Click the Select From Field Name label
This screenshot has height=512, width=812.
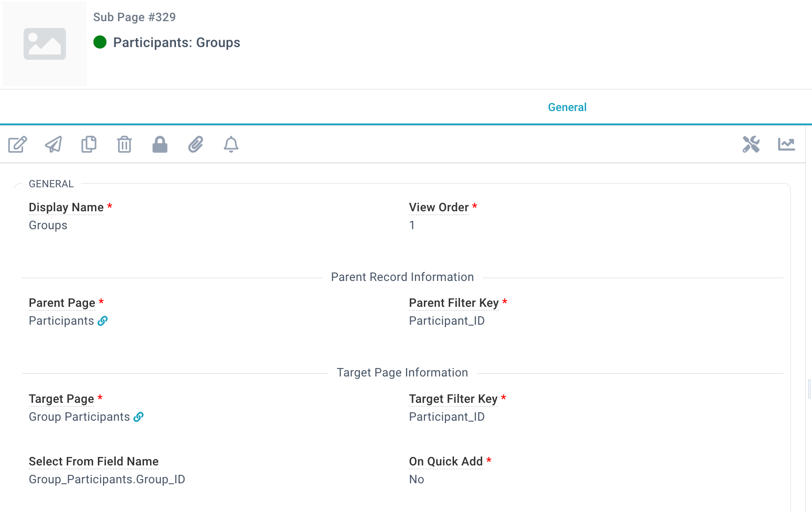point(94,462)
